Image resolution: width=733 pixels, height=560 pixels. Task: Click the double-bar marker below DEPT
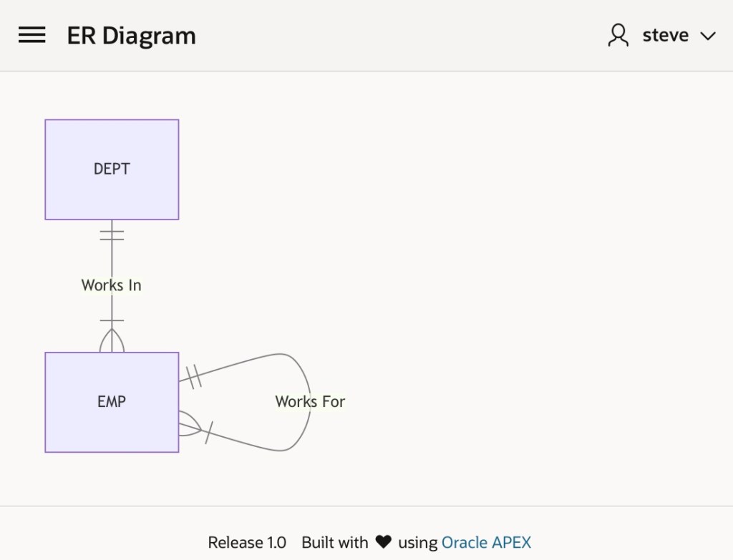[112, 235]
